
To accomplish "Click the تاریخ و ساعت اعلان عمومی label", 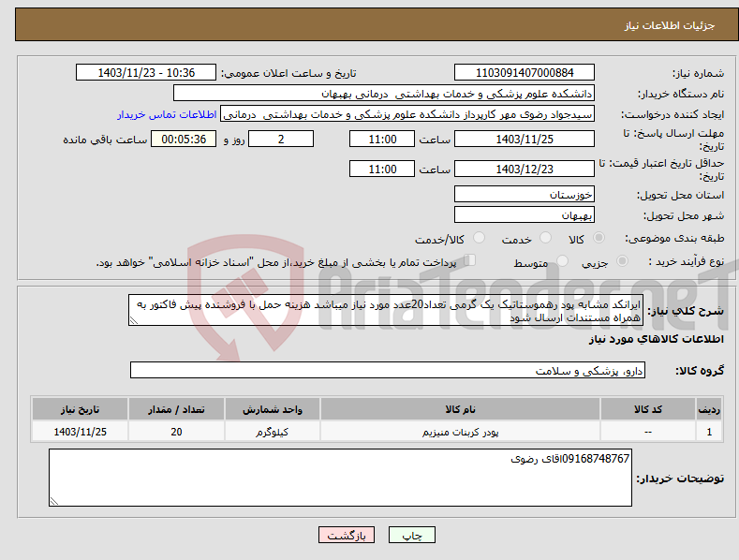I will click(x=288, y=73).
